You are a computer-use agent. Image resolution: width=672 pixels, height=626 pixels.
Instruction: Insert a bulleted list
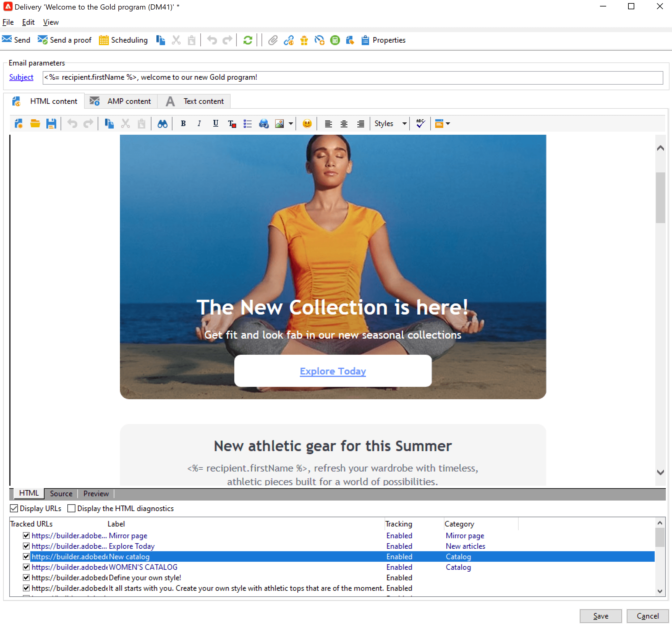(247, 123)
